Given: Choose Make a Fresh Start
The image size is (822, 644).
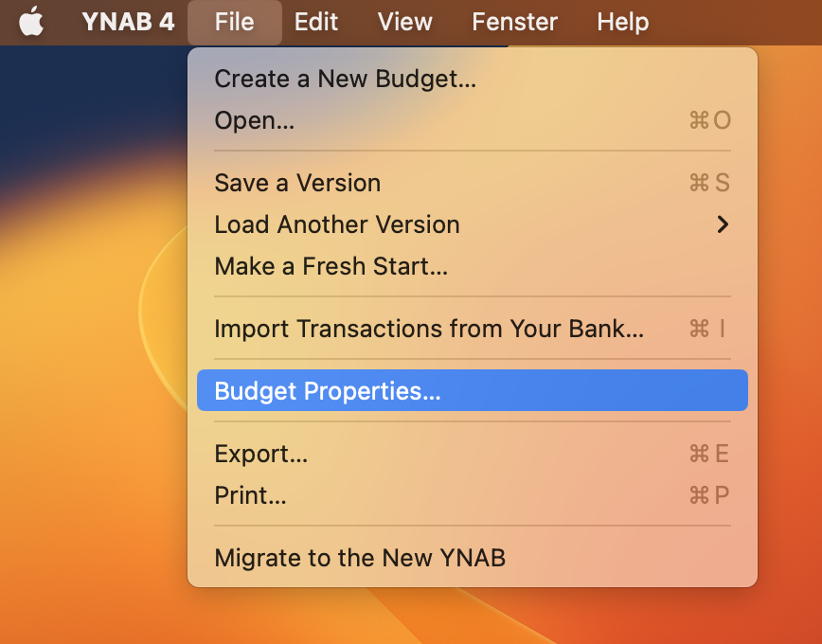Looking at the screenshot, I should click(x=473, y=266).
